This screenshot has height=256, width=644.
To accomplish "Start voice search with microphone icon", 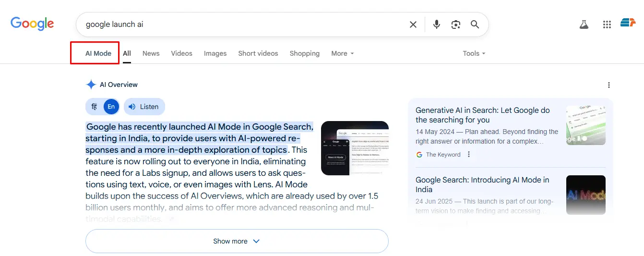I will tap(436, 24).
